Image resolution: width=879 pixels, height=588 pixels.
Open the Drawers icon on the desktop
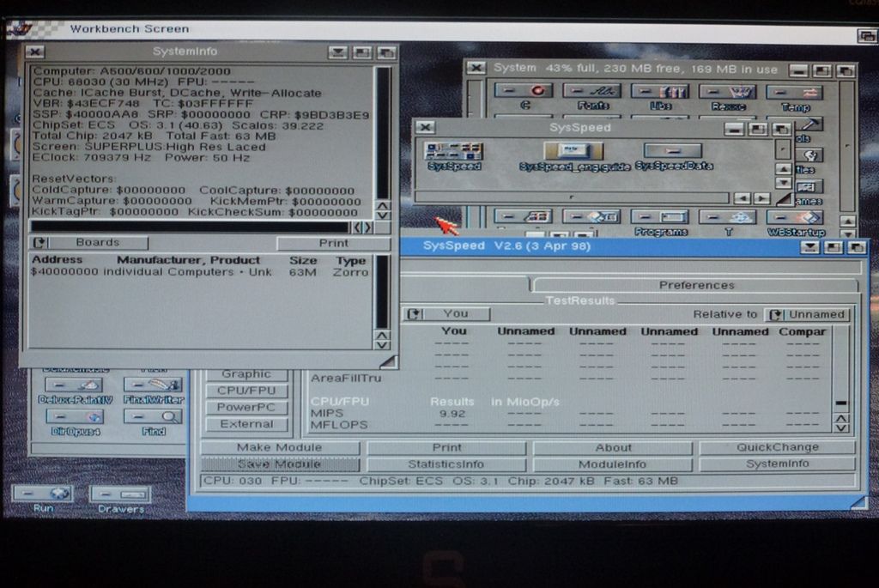pyautogui.click(x=120, y=494)
